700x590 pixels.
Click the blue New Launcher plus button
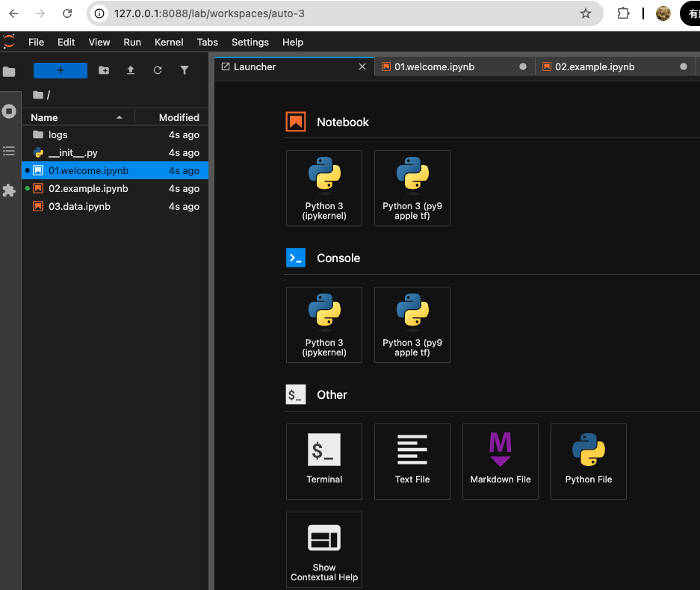coord(61,70)
